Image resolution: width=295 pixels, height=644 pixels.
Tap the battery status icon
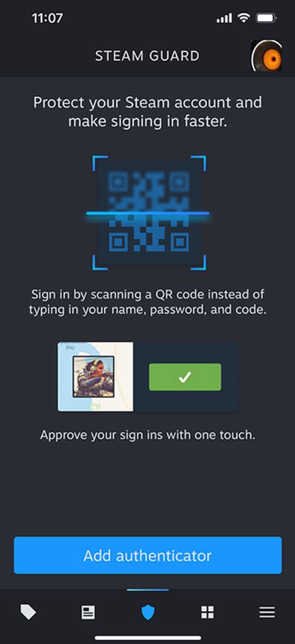pos(266,18)
